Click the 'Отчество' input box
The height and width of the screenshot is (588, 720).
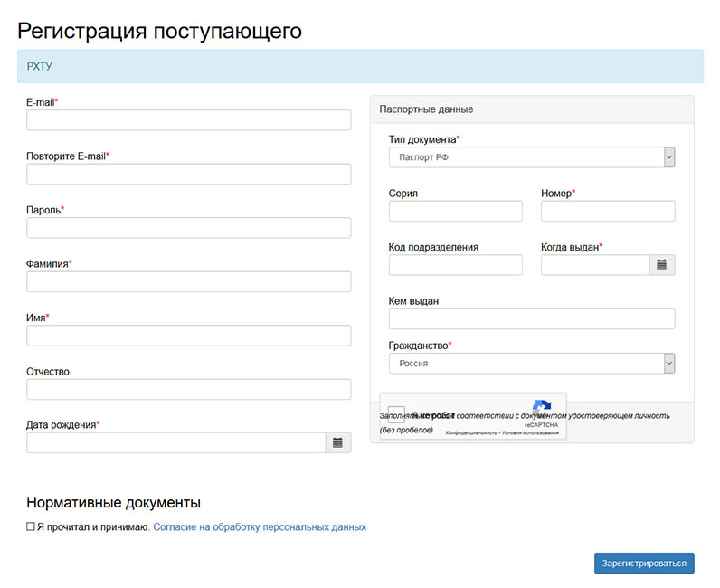(x=188, y=389)
